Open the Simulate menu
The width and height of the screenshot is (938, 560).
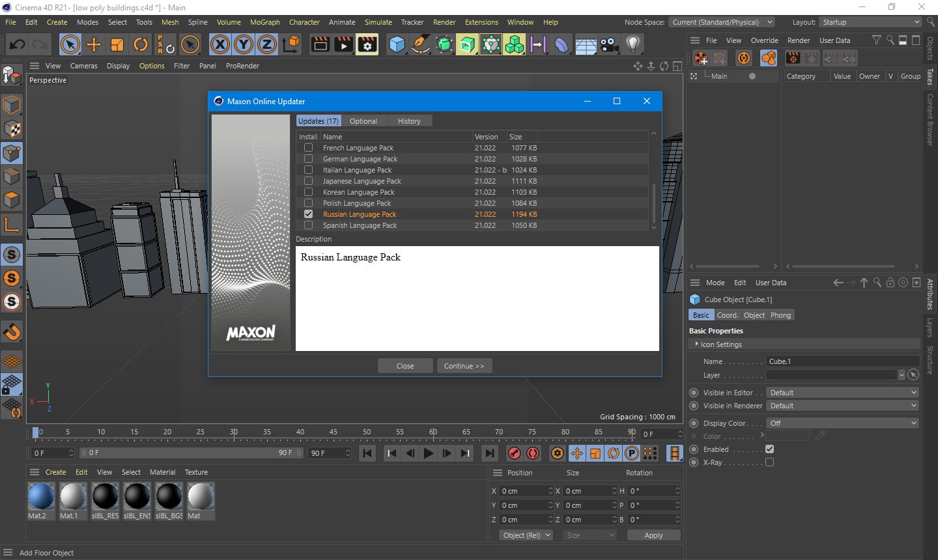(x=378, y=22)
